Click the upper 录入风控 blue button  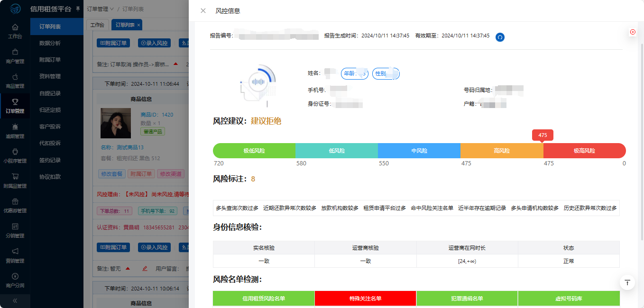coord(154,43)
